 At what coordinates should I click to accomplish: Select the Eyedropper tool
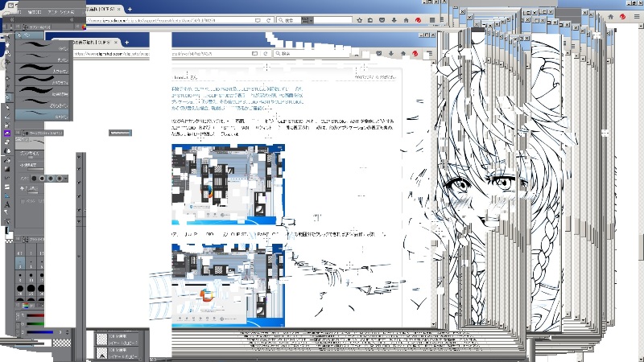[x=7, y=88]
